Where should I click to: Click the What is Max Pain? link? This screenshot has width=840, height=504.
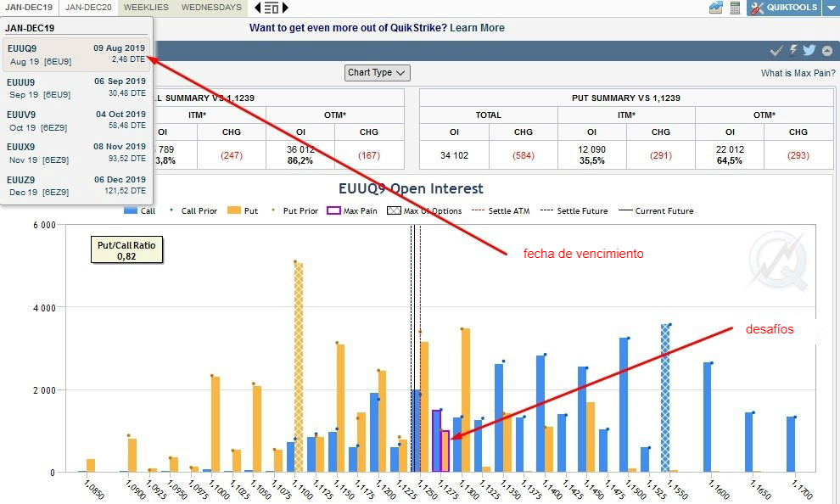pos(797,74)
